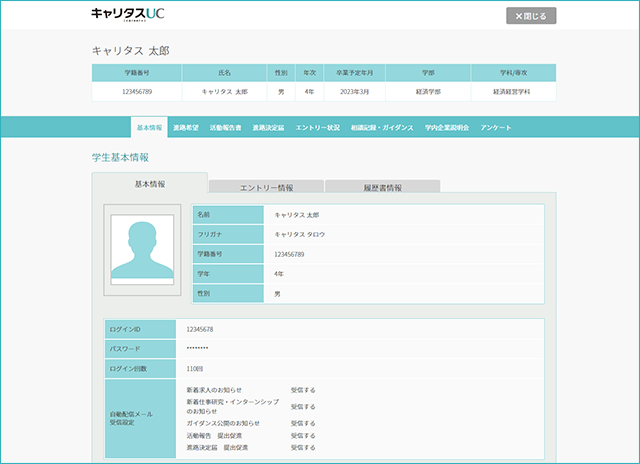Open the 履歴書情報 sub-tab
The height and width of the screenshot is (464, 640).
pos(383,186)
